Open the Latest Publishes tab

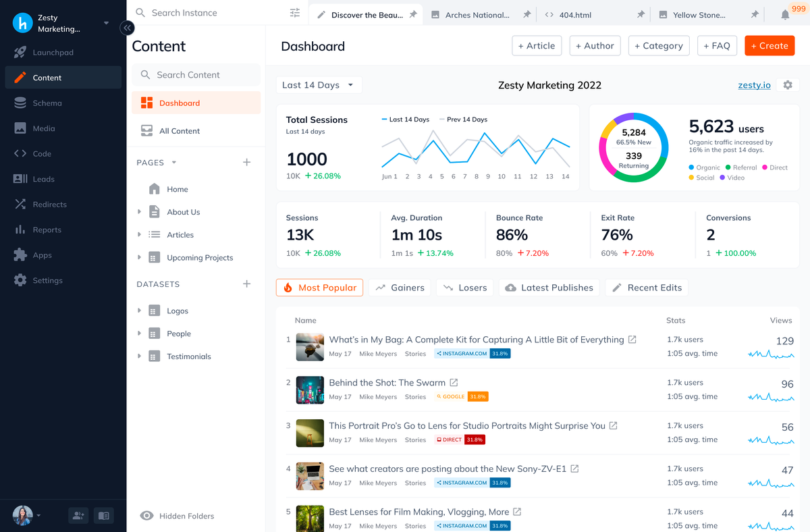(x=549, y=287)
